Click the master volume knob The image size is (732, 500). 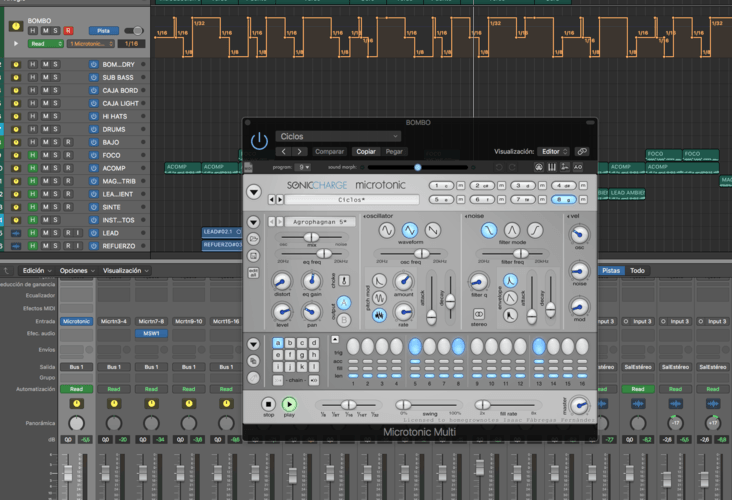tap(579, 406)
